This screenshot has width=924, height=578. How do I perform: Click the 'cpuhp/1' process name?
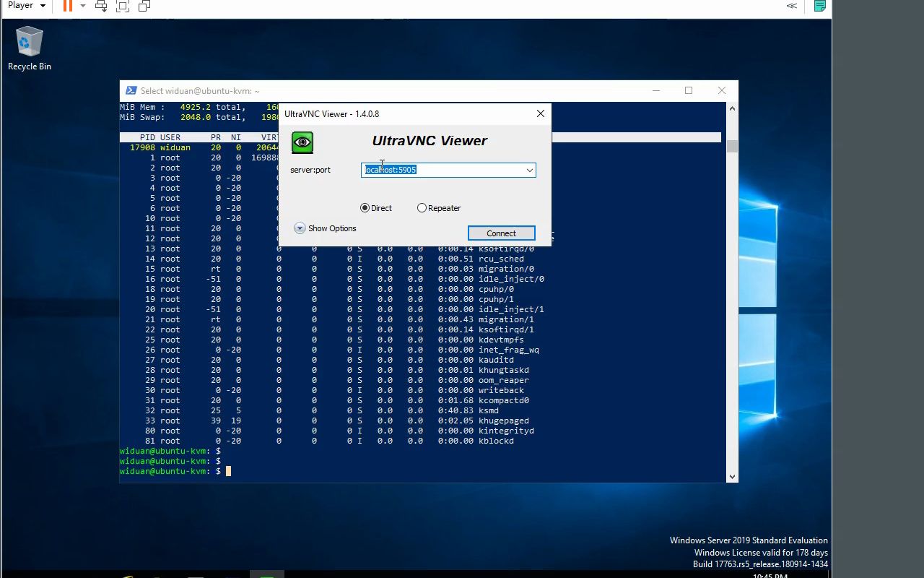coord(496,299)
